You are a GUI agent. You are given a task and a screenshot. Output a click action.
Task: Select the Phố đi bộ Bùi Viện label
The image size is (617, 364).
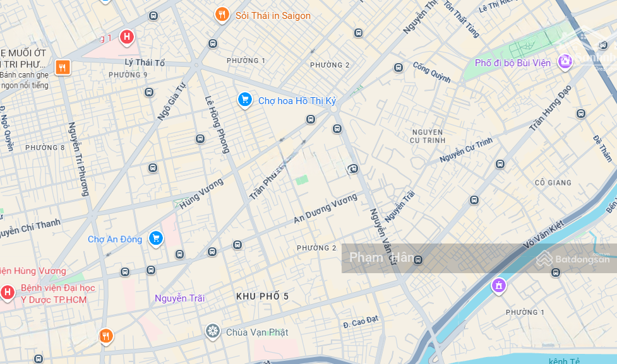[x=512, y=63]
